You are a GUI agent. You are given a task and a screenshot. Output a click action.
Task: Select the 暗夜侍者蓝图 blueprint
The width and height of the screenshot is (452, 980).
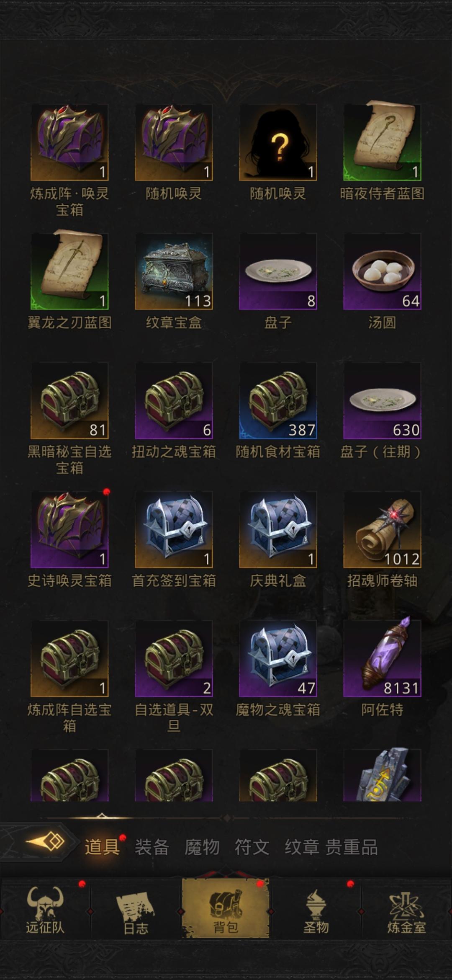(x=382, y=142)
